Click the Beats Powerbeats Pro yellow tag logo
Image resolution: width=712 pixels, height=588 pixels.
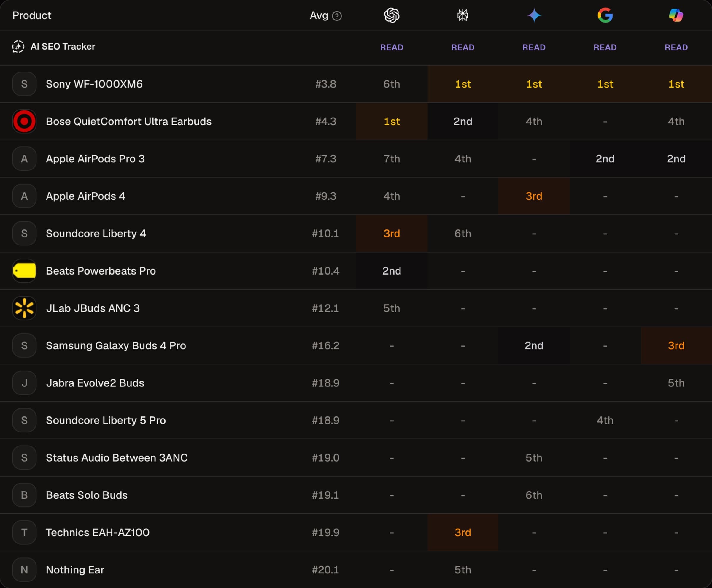tap(24, 271)
